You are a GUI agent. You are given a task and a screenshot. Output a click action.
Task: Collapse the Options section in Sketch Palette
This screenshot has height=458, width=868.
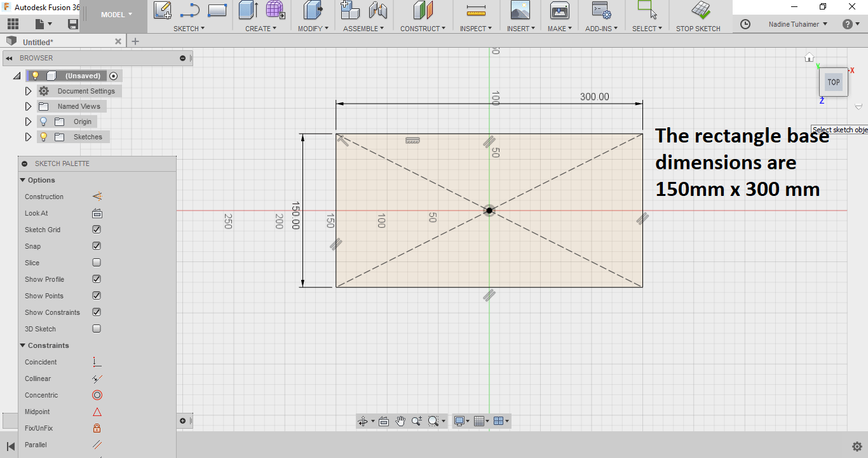(x=22, y=180)
